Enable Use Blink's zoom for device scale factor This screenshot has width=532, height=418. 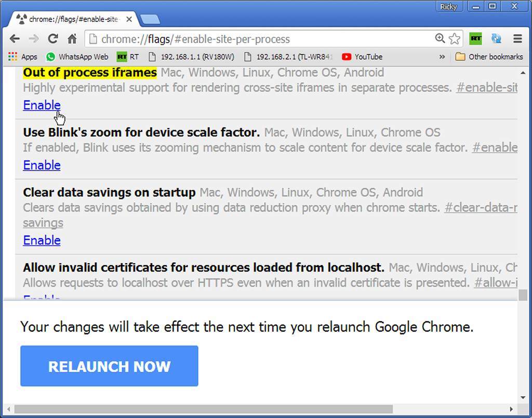(42, 165)
